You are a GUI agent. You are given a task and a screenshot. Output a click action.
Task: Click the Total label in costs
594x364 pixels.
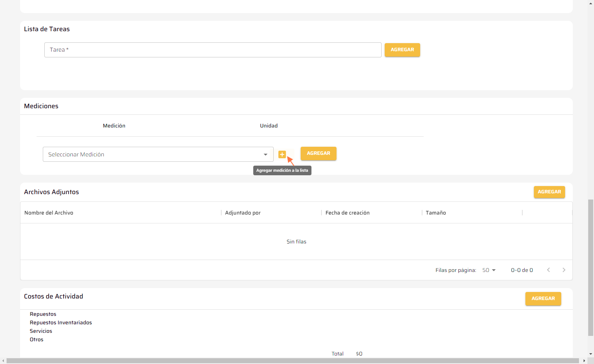click(x=337, y=354)
